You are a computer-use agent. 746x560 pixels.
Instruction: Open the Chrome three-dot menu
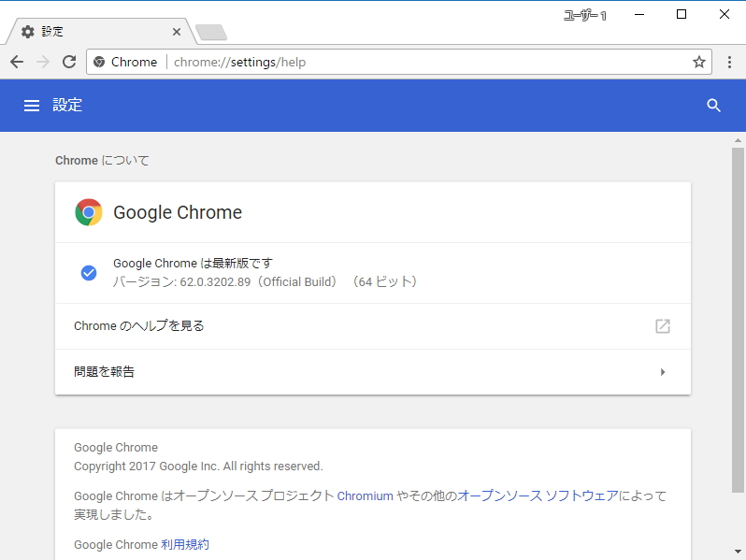tap(729, 62)
